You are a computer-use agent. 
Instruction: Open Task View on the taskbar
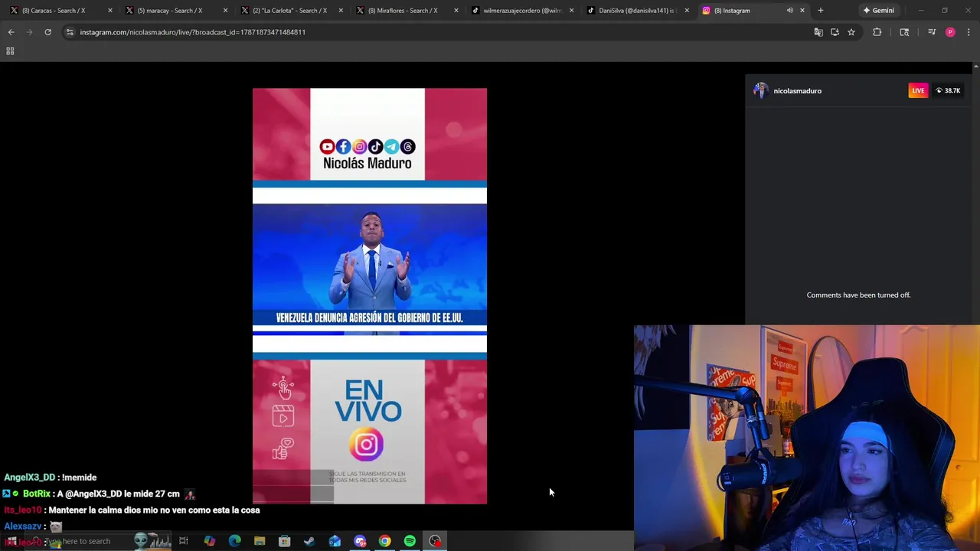(x=184, y=541)
